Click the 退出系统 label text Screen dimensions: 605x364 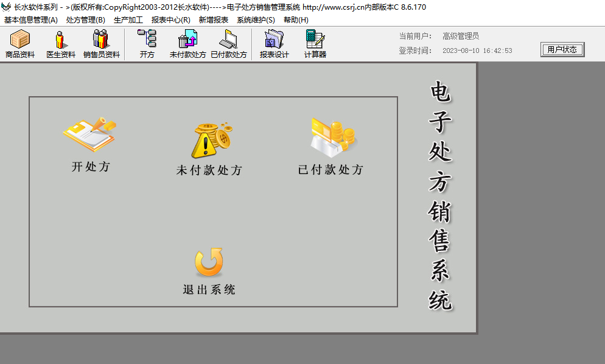[x=209, y=290]
